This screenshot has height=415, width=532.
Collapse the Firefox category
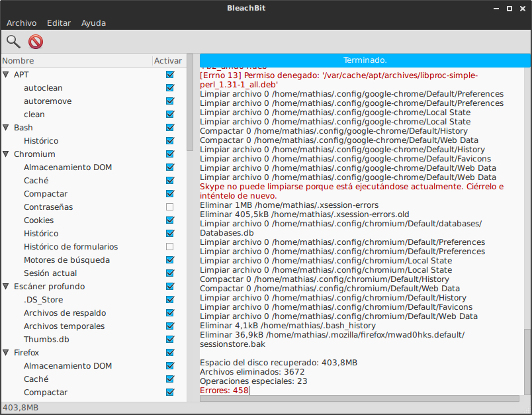pos(5,352)
